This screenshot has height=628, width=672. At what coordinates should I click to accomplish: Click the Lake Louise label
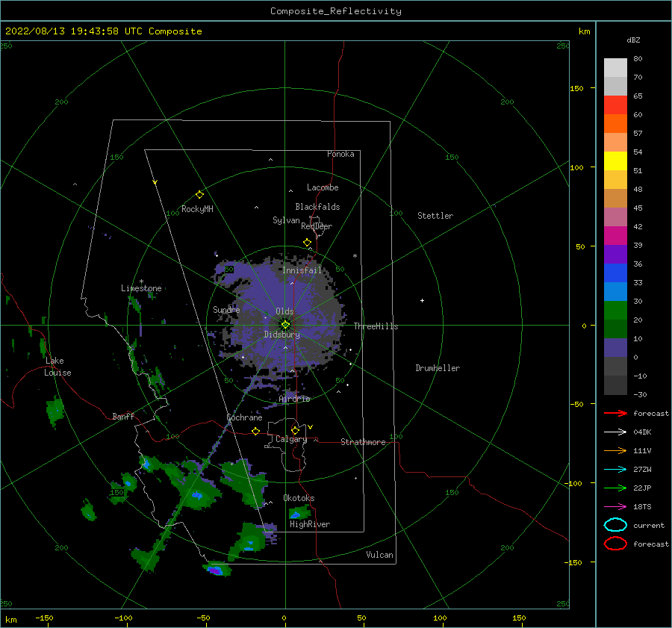57,367
